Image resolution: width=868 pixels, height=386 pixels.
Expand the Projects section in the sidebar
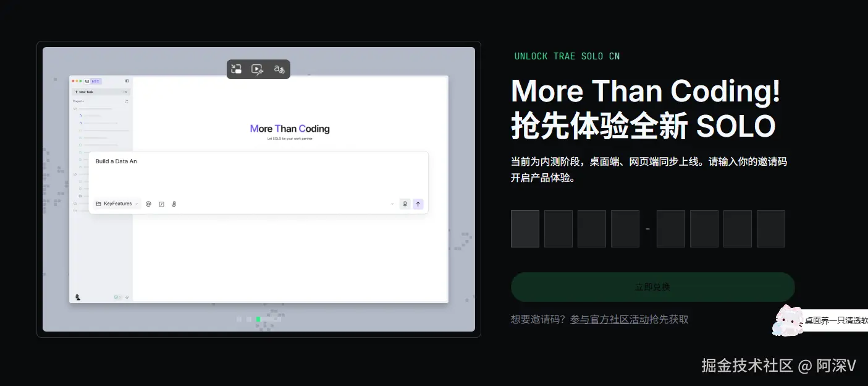[x=78, y=101]
